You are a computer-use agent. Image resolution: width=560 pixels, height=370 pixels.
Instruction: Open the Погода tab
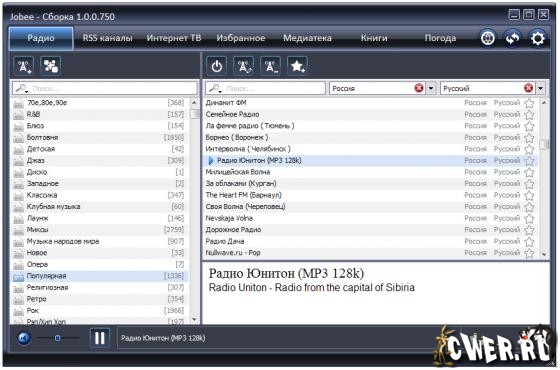pos(440,38)
